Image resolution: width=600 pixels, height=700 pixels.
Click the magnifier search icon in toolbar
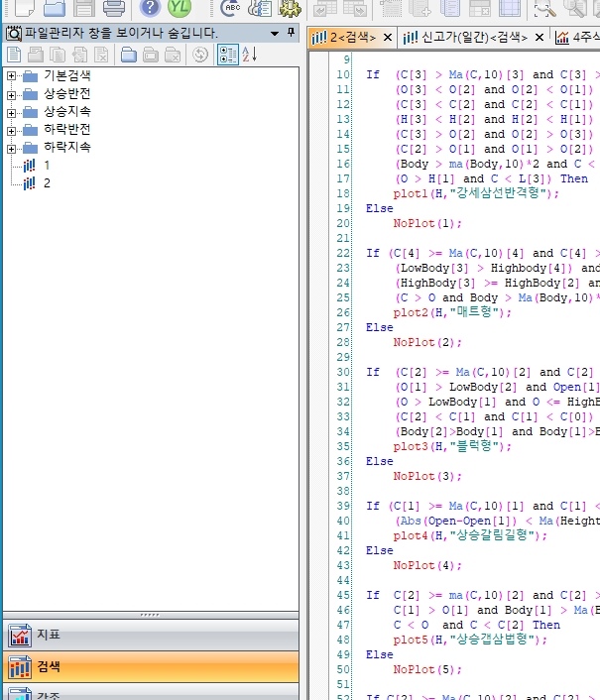(x=544, y=9)
